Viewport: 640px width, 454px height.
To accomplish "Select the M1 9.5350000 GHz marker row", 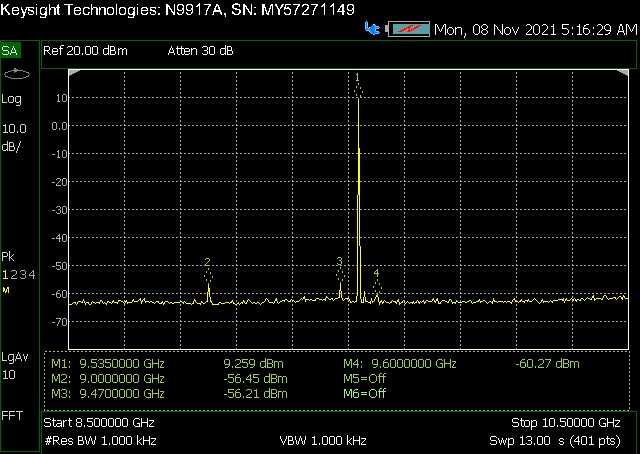I will click(x=108, y=364).
